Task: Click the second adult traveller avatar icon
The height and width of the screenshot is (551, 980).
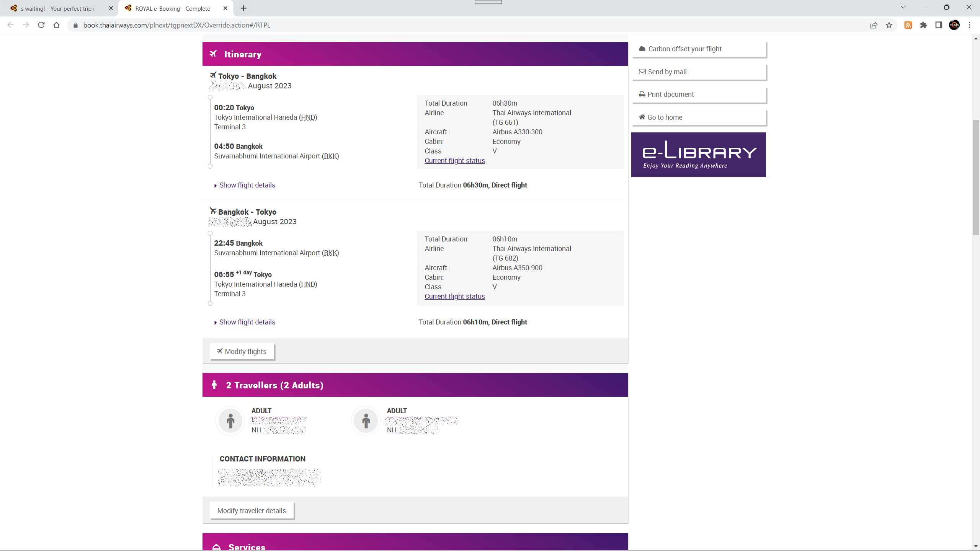Action: (366, 421)
